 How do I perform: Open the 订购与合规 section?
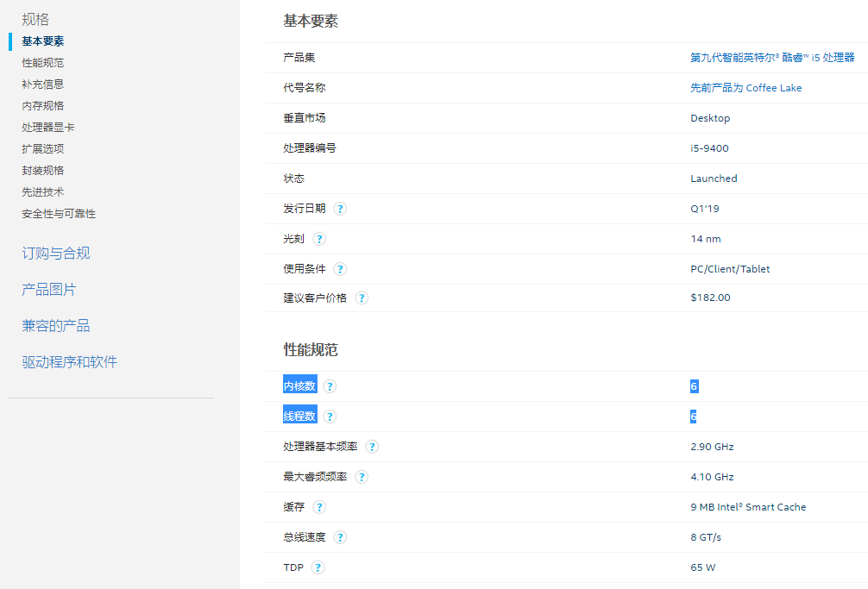click(x=56, y=254)
